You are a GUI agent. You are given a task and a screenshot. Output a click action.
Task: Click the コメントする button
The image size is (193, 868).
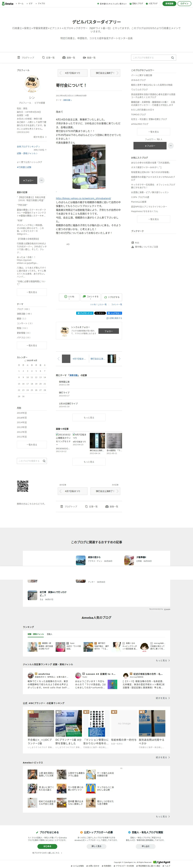(90, 297)
